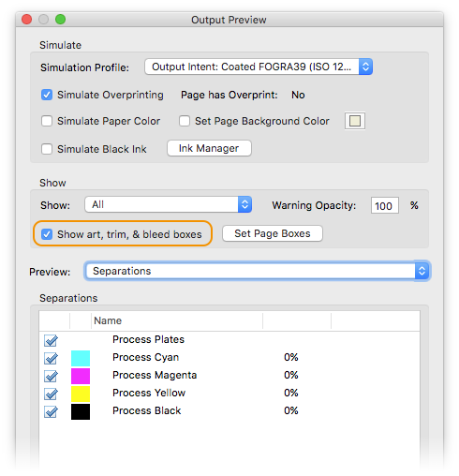Open the Simulation Profile dropdown

pos(259,67)
